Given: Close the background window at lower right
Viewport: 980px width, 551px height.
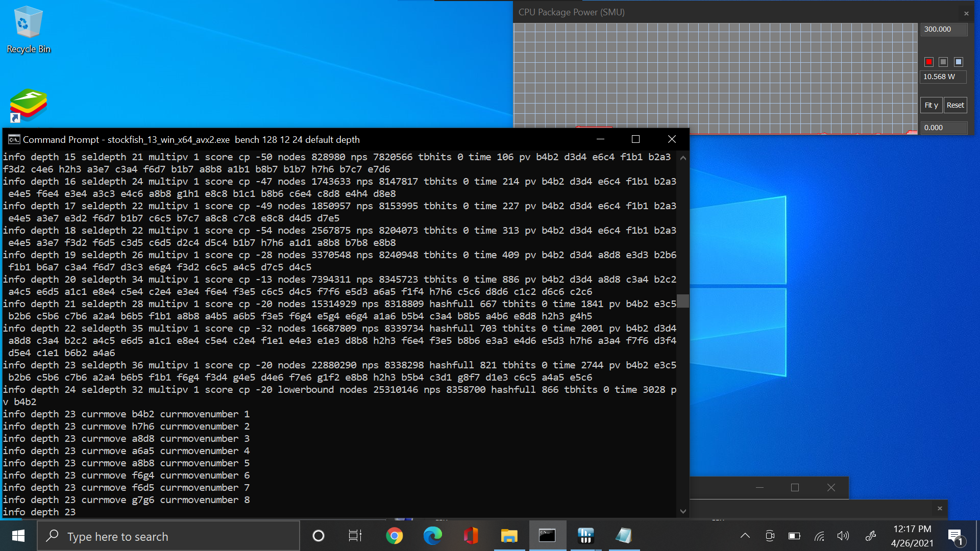Looking at the screenshot, I should [831, 488].
